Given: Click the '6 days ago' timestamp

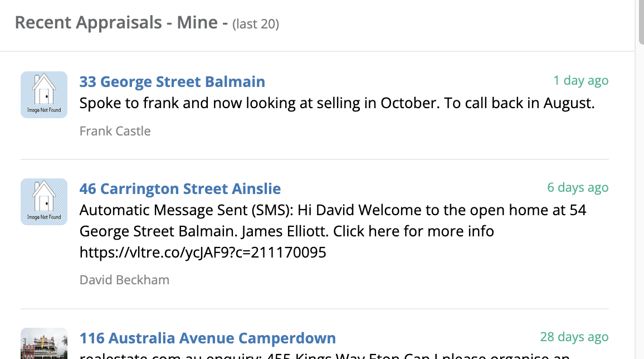Looking at the screenshot, I should tap(578, 187).
